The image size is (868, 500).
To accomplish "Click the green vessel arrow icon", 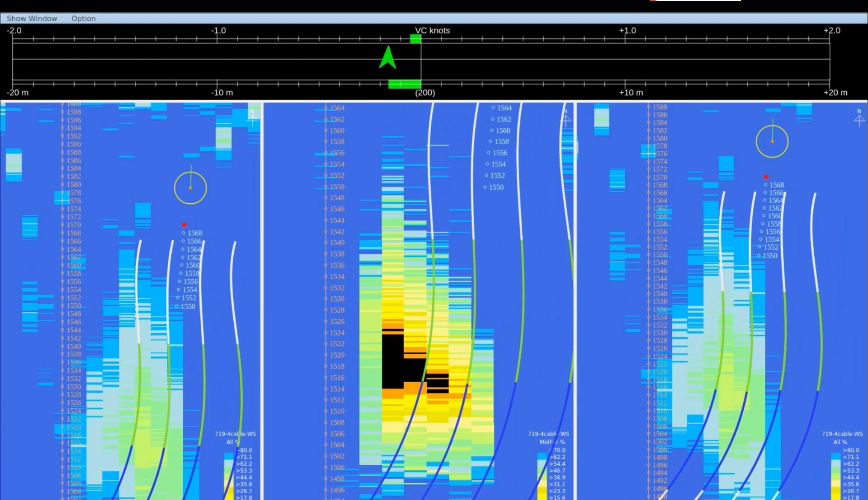I will point(387,58).
